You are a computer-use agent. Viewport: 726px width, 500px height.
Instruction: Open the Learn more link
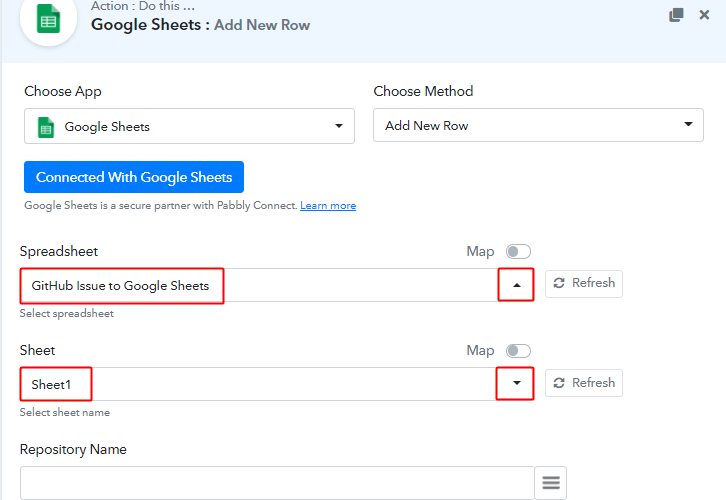[x=328, y=206]
